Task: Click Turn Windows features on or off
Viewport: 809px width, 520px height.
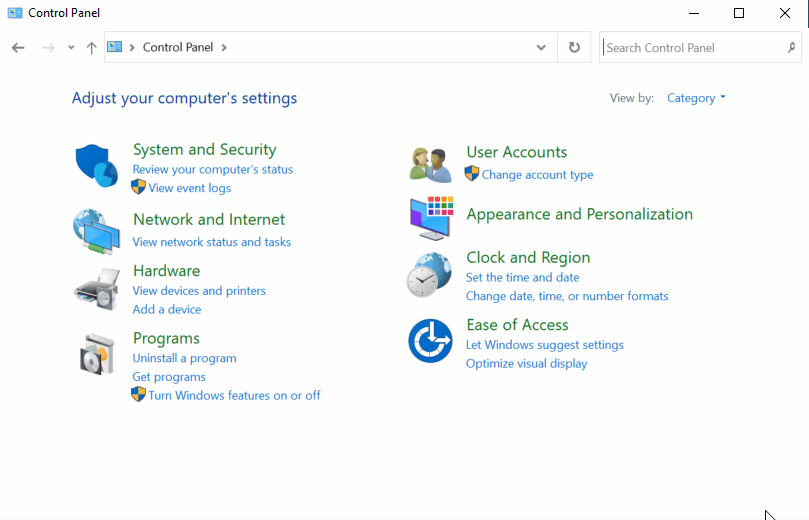Action: pyautogui.click(x=234, y=396)
